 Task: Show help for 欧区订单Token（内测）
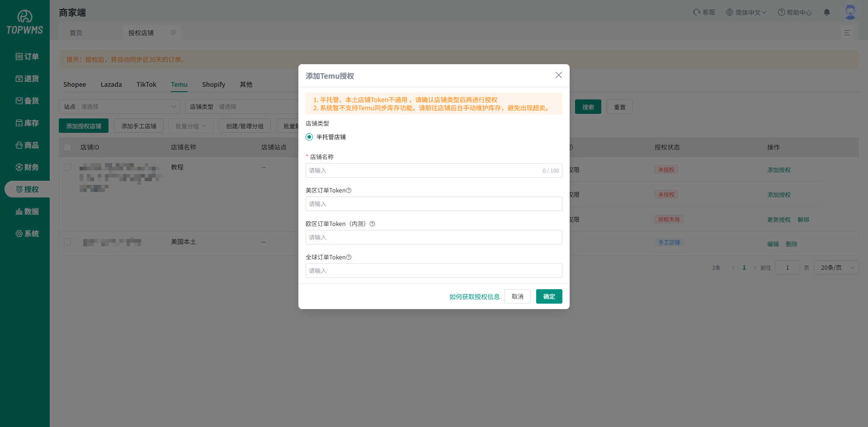pos(372,224)
